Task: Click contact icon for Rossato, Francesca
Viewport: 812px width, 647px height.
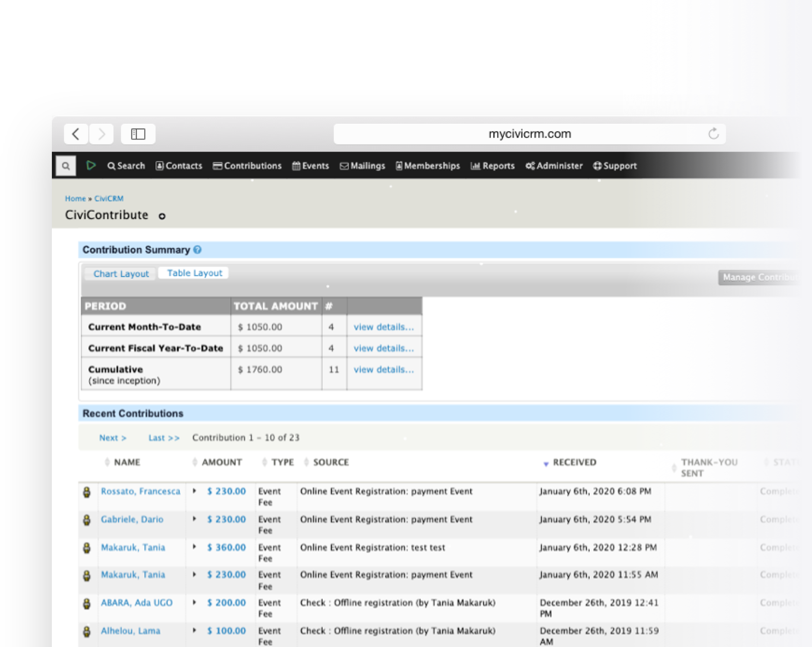Action: 87,492
